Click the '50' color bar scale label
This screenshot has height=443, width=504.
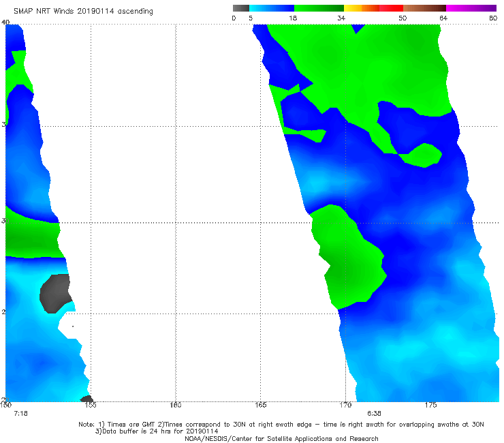[403, 18]
